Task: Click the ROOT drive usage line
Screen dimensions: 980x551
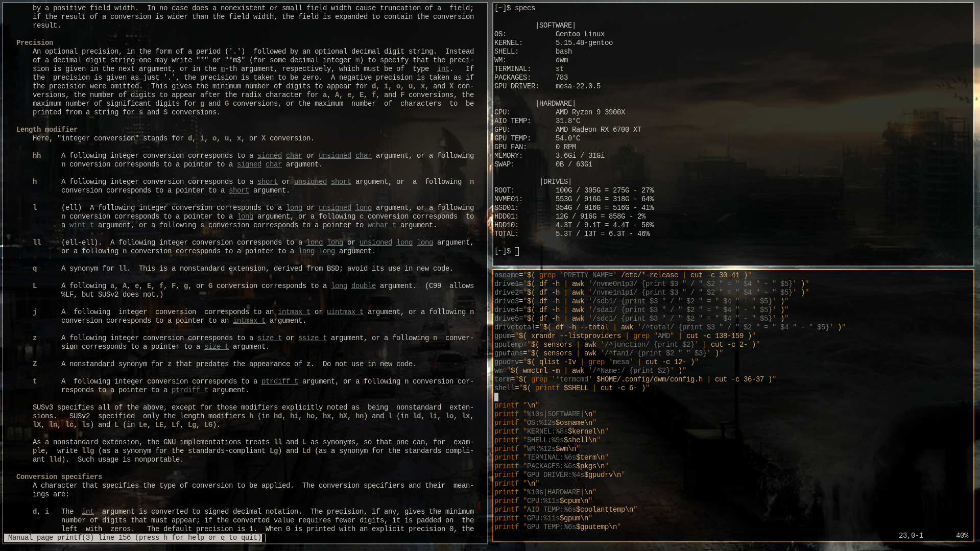Action: click(x=574, y=190)
